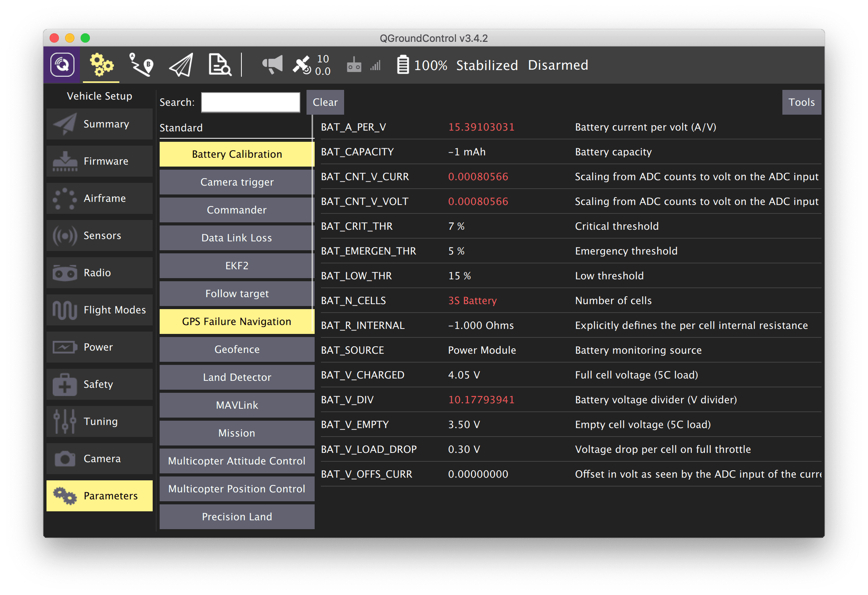The image size is (868, 595).
Task: Select Multicopter Attitude Control group
Action: click(x=237, y=461)
